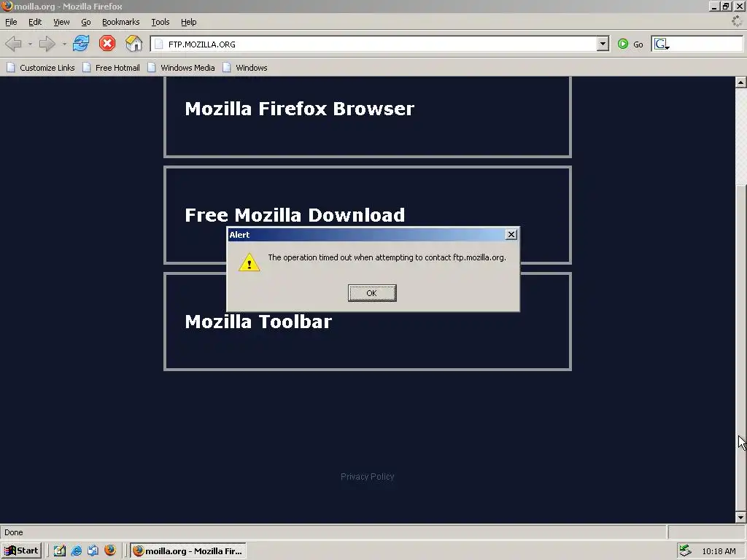Image resolution: width=747 pixels, height=560 pixels.
Task: Click the page icon in address bar
Action: 158,44
